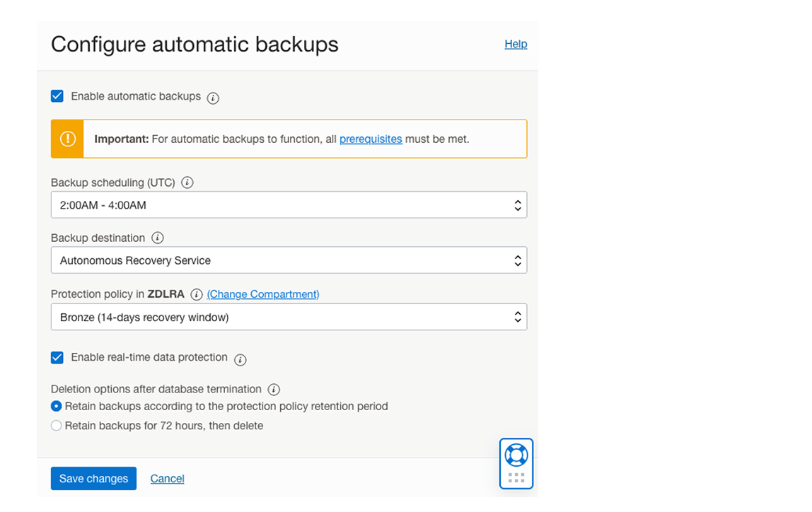Click info icon beside Backup scheduling (UTC)

(187, 182)
